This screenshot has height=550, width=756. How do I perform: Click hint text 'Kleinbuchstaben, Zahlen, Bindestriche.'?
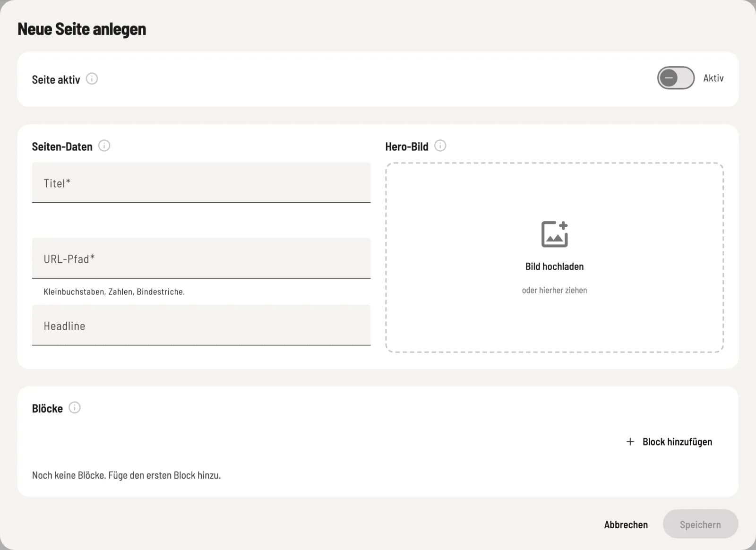(114, 292)
